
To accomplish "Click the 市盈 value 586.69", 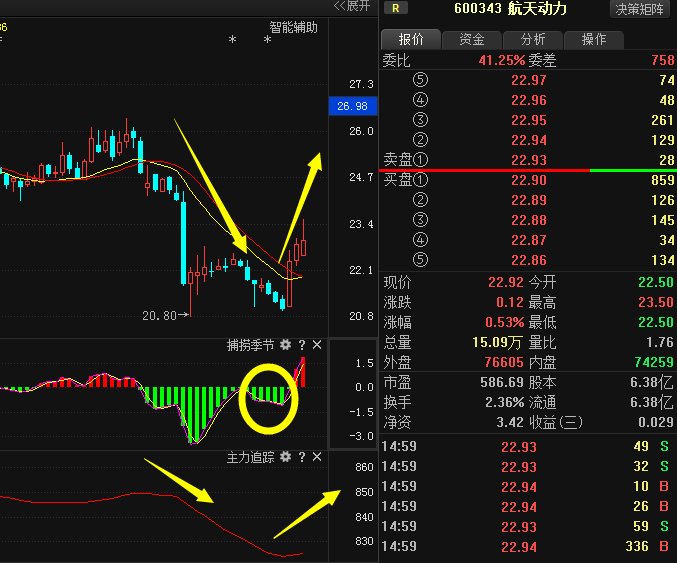I will click(x=502, y=383).
